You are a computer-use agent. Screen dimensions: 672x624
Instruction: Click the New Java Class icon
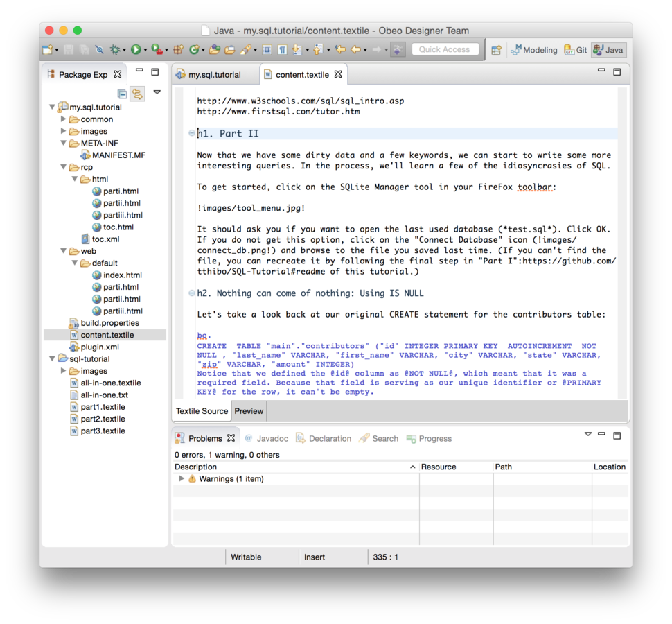194,50
